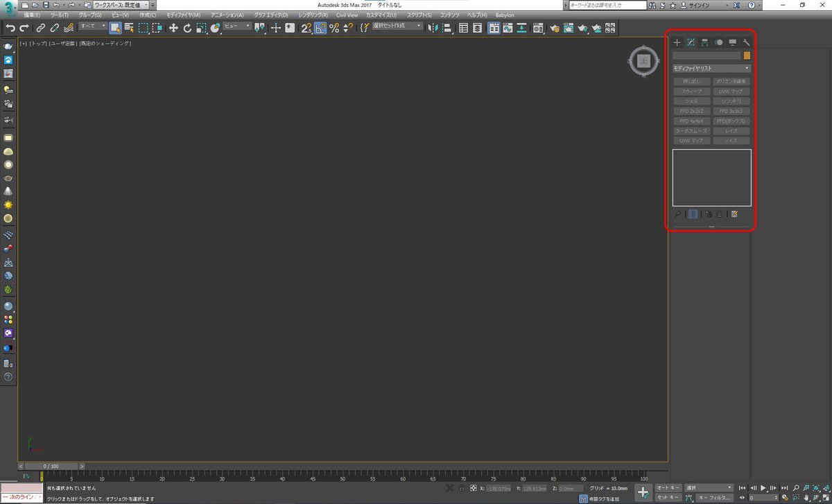Activate the Select and Scale tool
The image size is (832, 504).
coord(201,28)
